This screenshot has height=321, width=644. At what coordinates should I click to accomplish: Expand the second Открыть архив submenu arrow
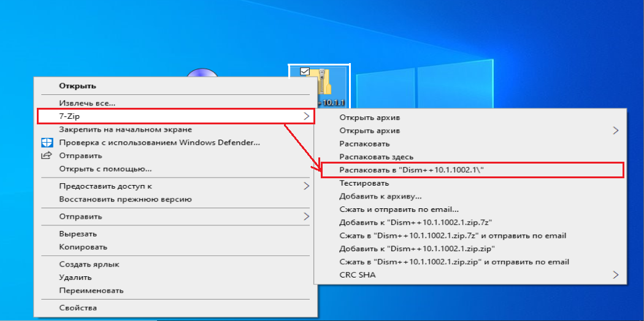click(x=615, y=130)
